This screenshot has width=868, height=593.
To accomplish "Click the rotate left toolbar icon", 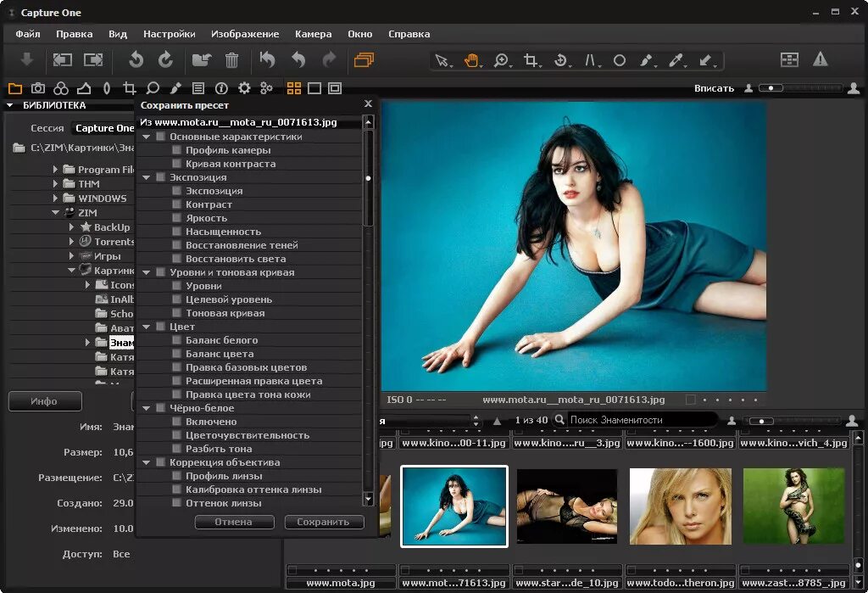I will pos(136,59).
